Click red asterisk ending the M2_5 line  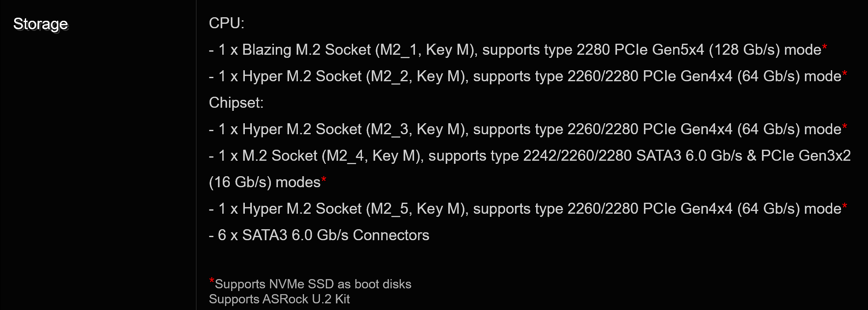coord(845,206)
